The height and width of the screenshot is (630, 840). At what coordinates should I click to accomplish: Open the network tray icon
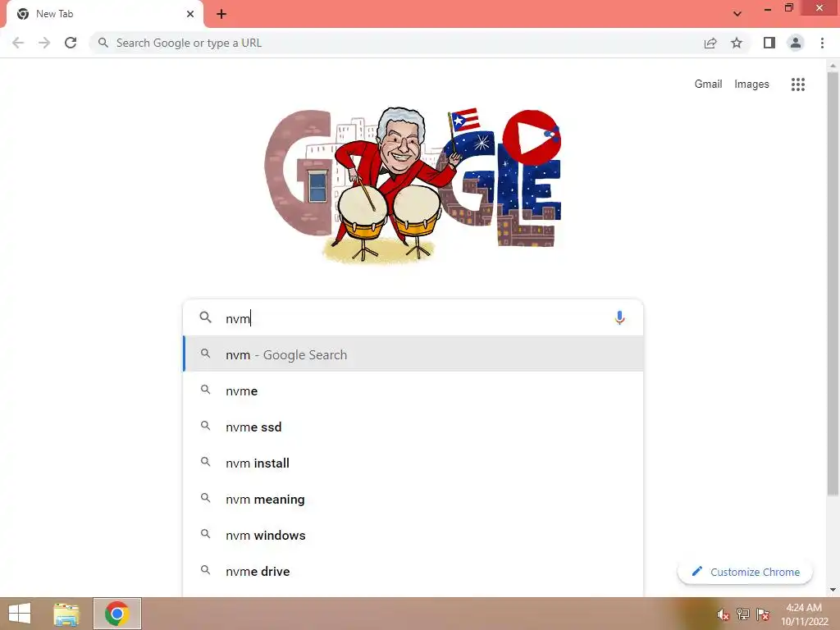pos(743,614)
